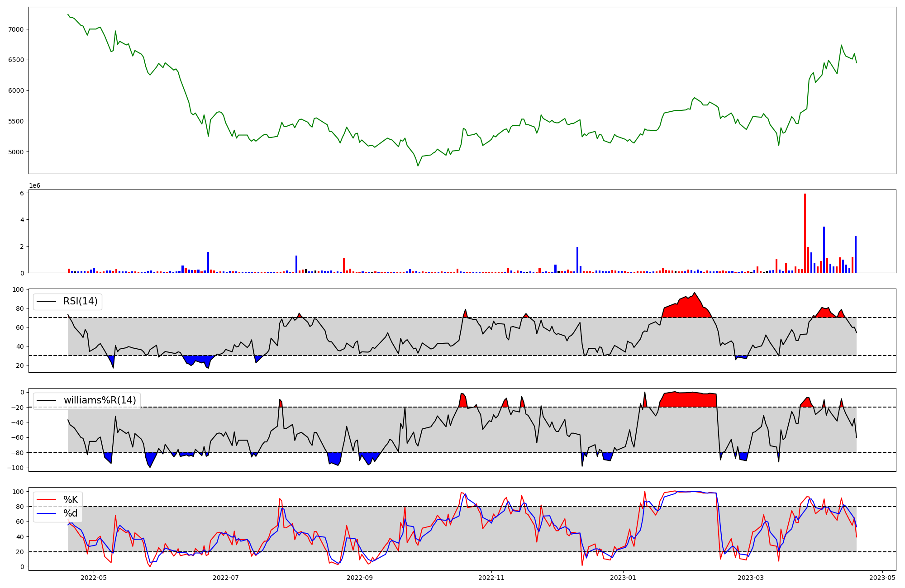This screenshot has width=905, height=588.
Task: Click the 2023-01 date axis label
Action: coord(624,578)
